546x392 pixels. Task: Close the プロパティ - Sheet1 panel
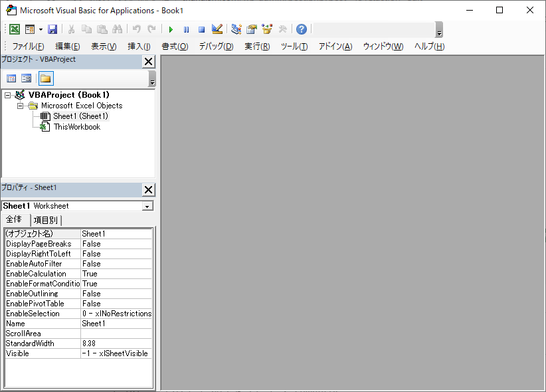click(x=148, y=189)
